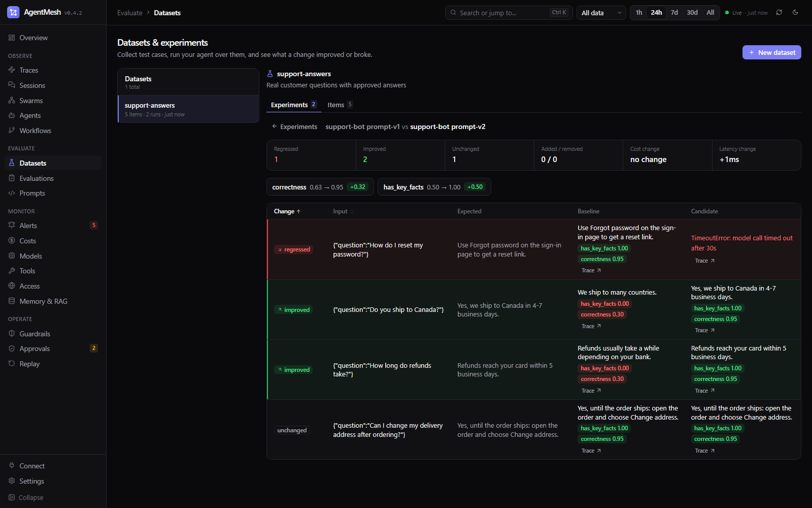The image size is (812, 508).
Task: Click the correctness score summary chip
Action: click(320, 187)
